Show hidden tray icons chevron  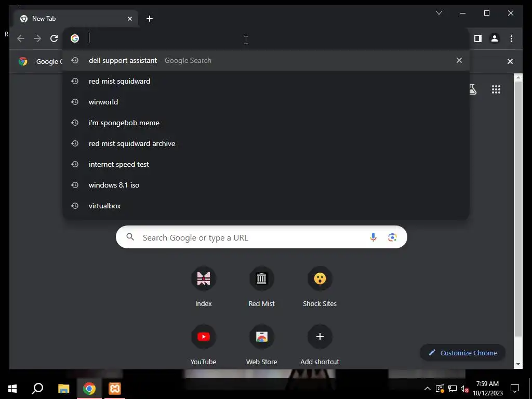[428, 389]
